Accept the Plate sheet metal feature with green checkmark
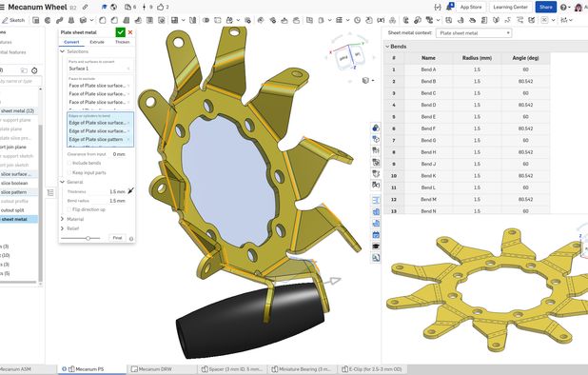Image resolution: width=588 pixels, height=375 pixels. [120, 32]
